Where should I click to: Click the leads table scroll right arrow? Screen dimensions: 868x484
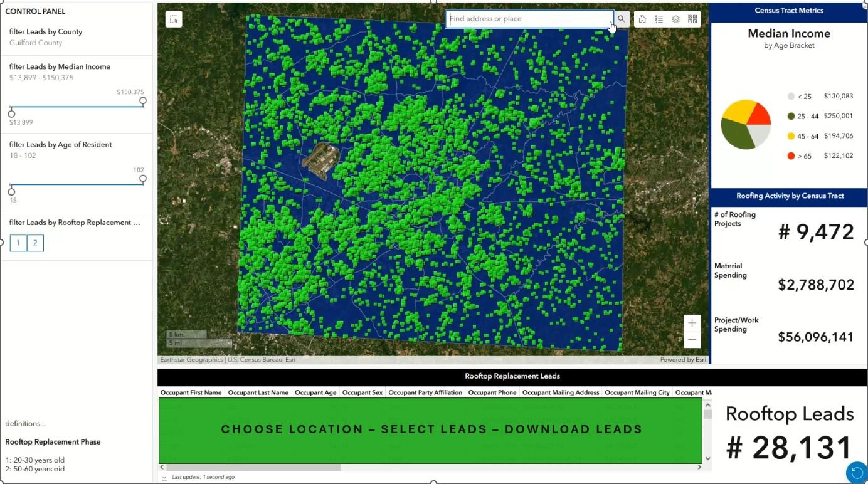(698, 467)
